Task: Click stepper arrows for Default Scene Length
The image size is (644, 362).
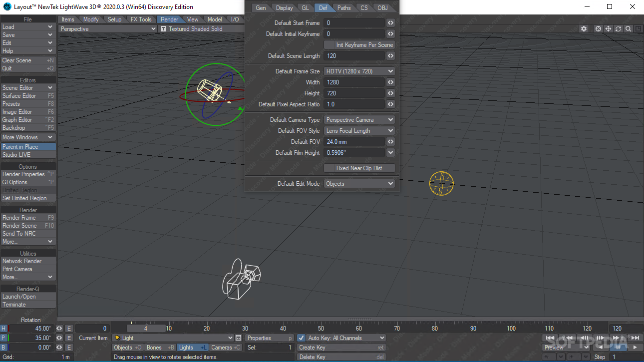Action: pyautogui.click(x=390, y=56)
